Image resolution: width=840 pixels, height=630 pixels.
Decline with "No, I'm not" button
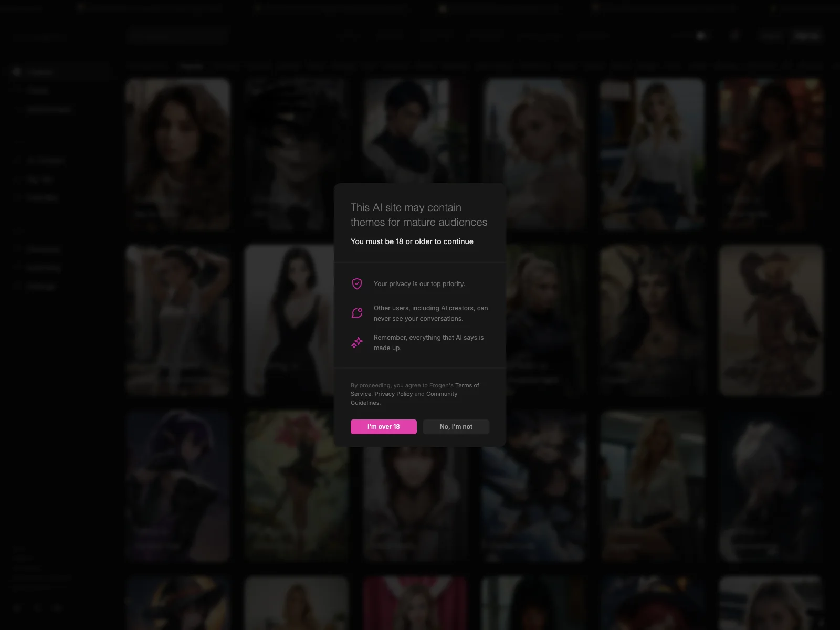tap(456, 426)
